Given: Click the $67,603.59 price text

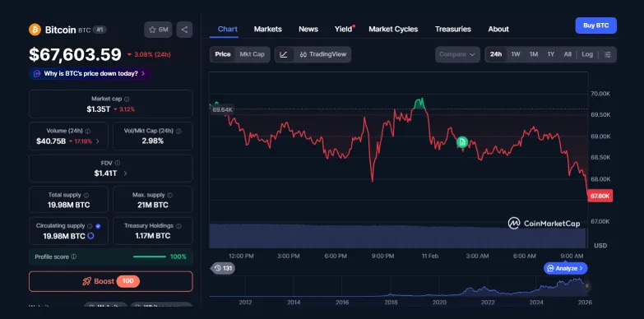Looking at the screenshot, I should coord(75,54).
